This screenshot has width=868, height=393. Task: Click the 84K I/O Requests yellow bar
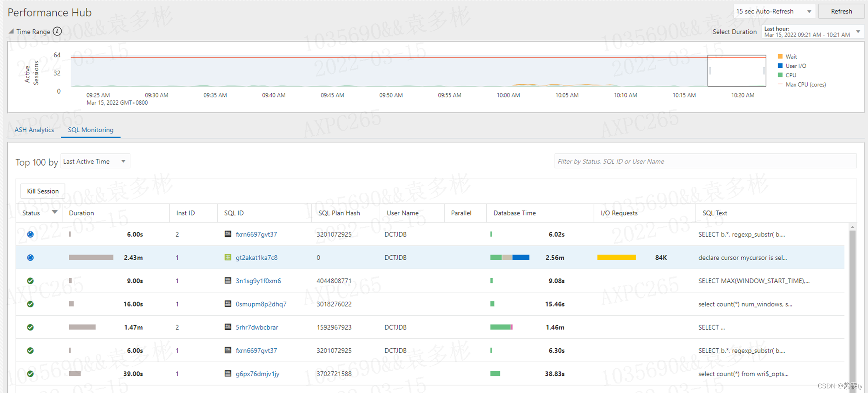[616, 257]
